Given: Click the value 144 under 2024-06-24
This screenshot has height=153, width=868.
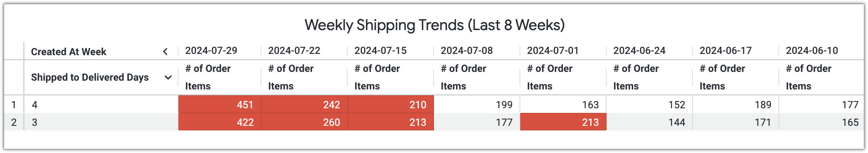Looking at the screenshot, I should click(x=677, y=122).
